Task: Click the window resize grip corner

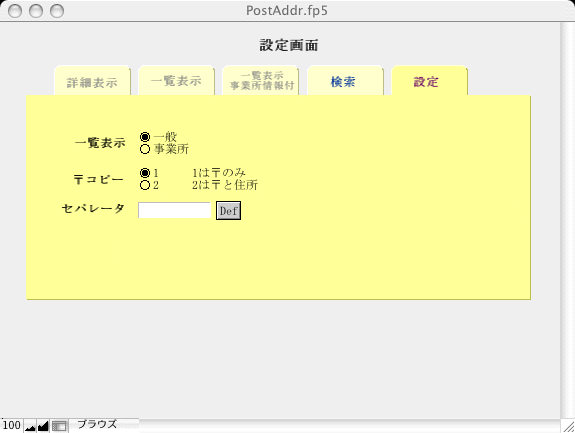Action: [x=568, y=426]
